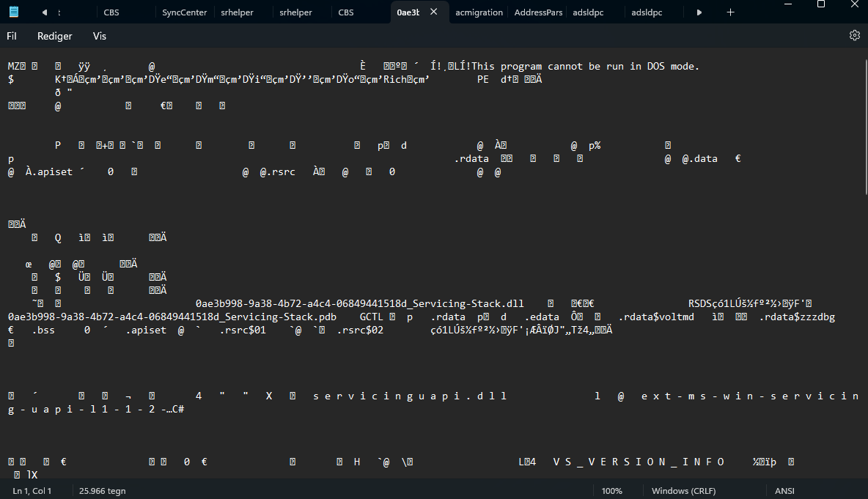Click the Notepad app icon in title bar
868x499 pixels.
point(14,12)
